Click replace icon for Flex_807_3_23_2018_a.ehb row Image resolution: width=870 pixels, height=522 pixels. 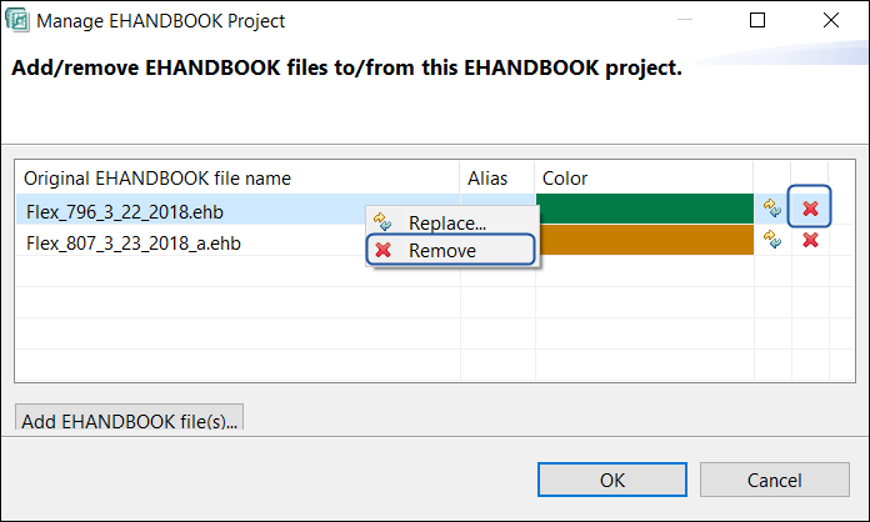pos(772,239)
